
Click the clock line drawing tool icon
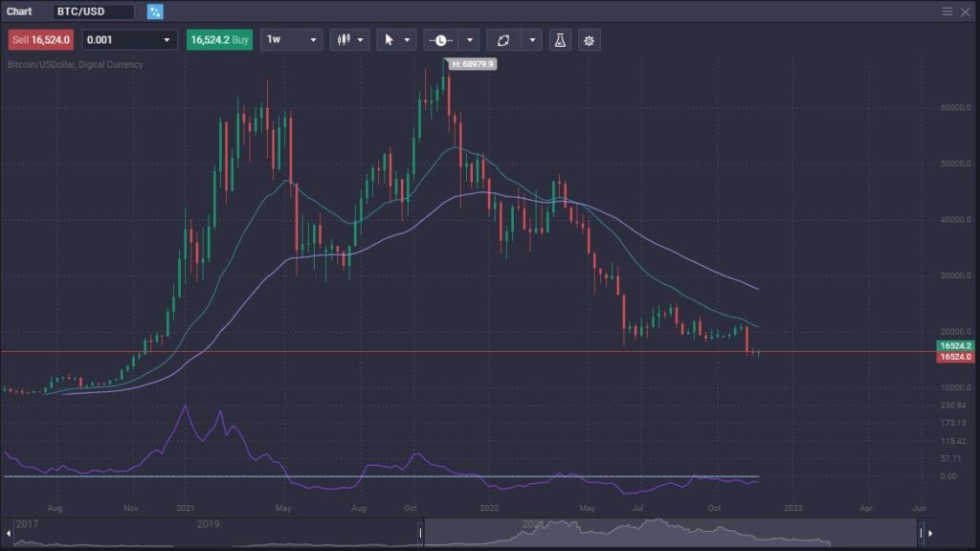(x=440, y=40)
